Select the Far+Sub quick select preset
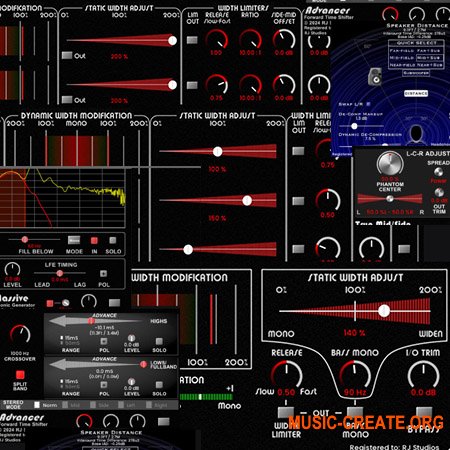 coord(428,50)
